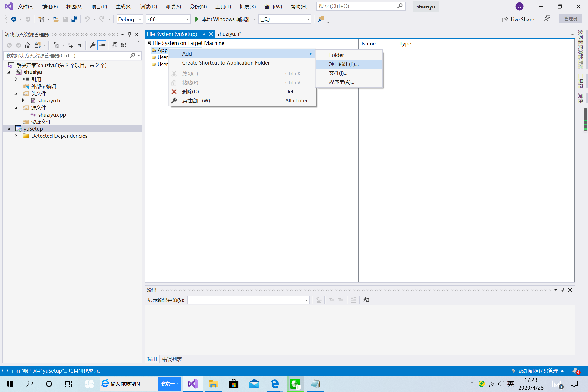Image resolution: width=588 pixels, height=392 pixels.
Task: Expand the Detected Dependencies tree node
Action: coord(16,136)
